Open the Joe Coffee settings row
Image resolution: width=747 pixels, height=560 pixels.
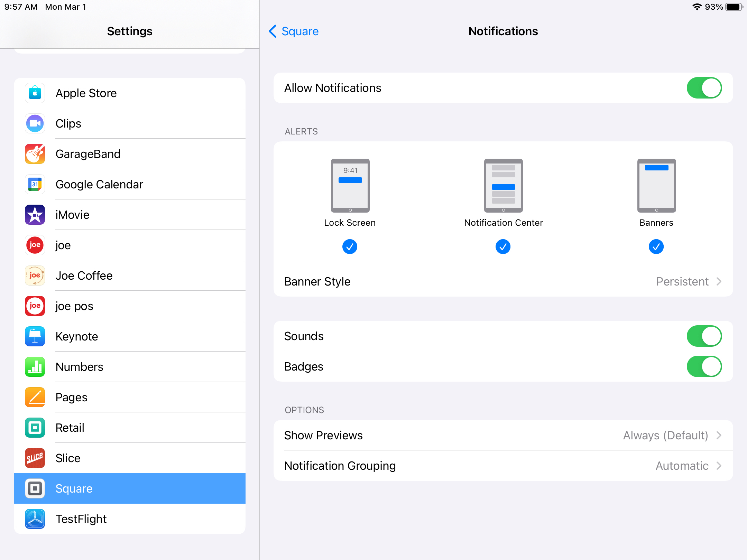pos(130,276)
